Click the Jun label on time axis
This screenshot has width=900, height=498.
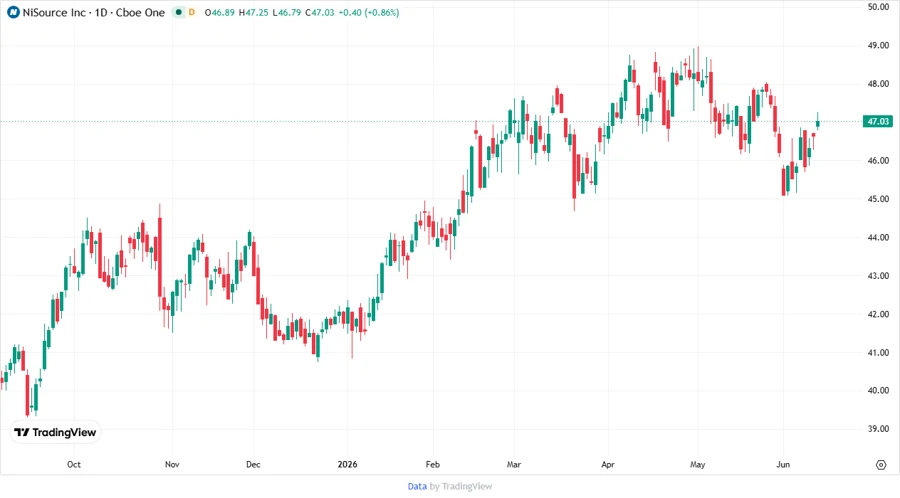(x=783, y=464)
